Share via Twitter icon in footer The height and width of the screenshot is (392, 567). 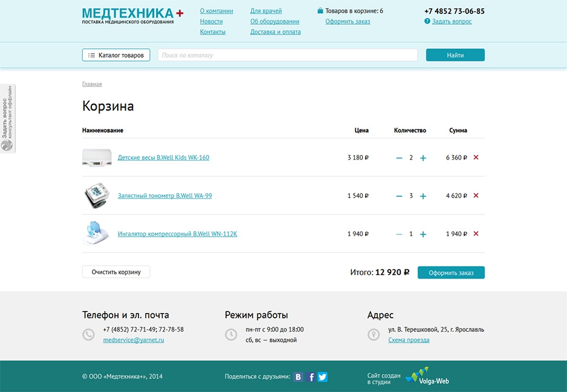coord(323,377)
